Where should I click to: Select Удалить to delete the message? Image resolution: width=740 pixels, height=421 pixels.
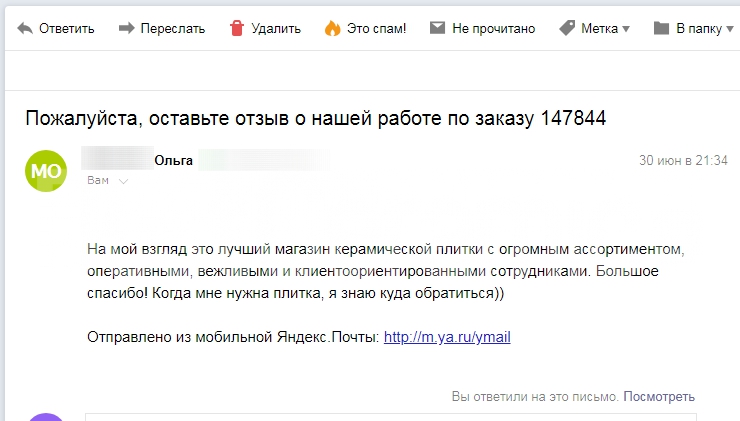(x=276, y=28)
